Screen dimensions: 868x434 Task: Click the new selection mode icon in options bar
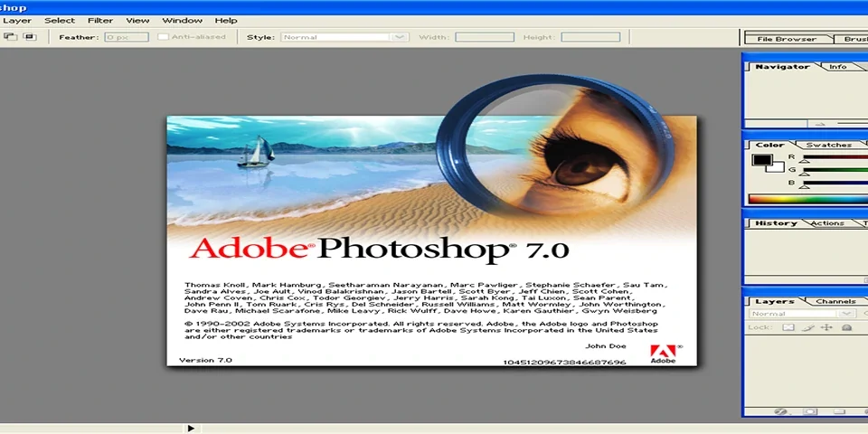10,37
